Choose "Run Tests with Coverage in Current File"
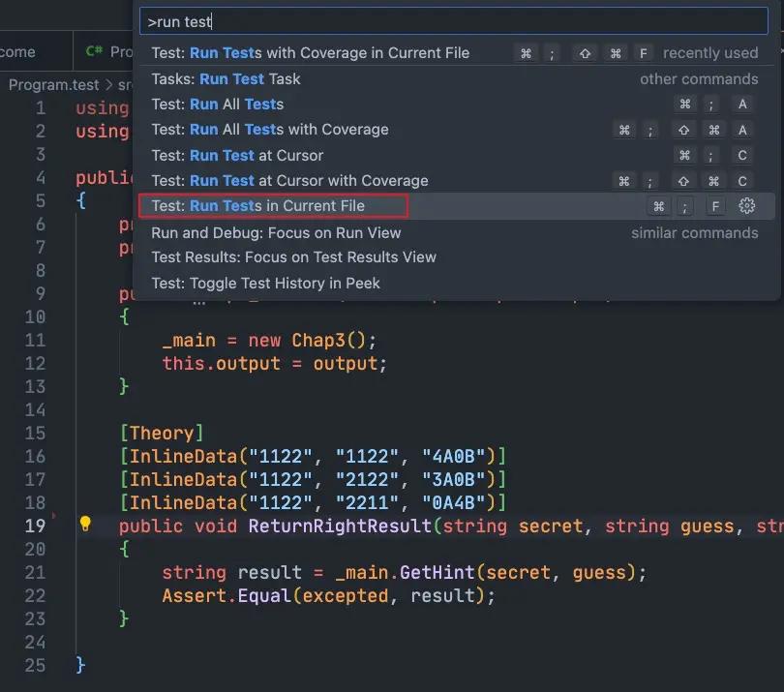Viewport: 784px width, 692px height. 310,53
